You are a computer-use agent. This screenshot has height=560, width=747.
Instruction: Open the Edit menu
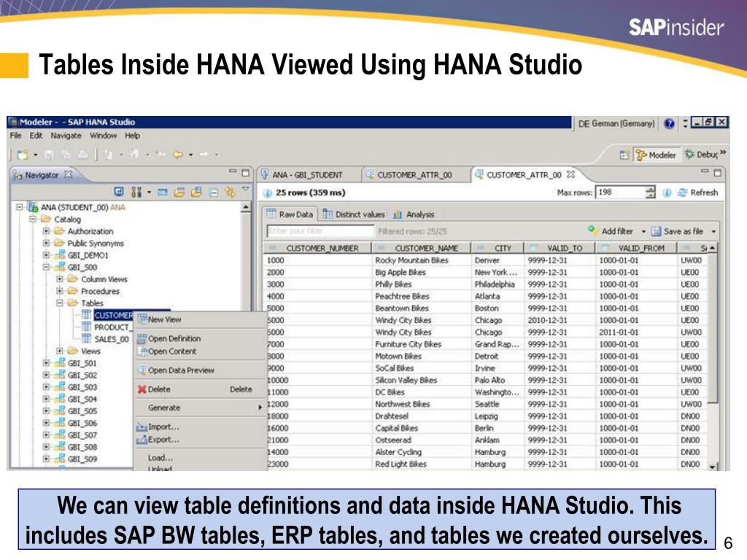(36, 136)
